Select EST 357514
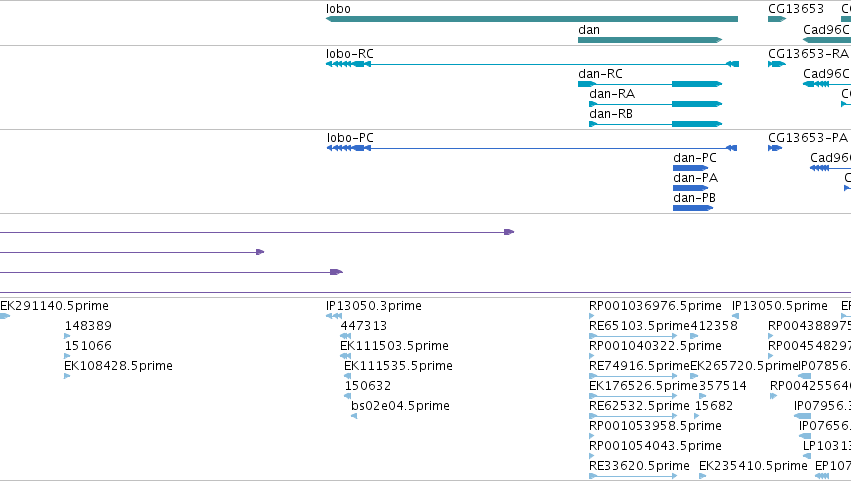 722,386
